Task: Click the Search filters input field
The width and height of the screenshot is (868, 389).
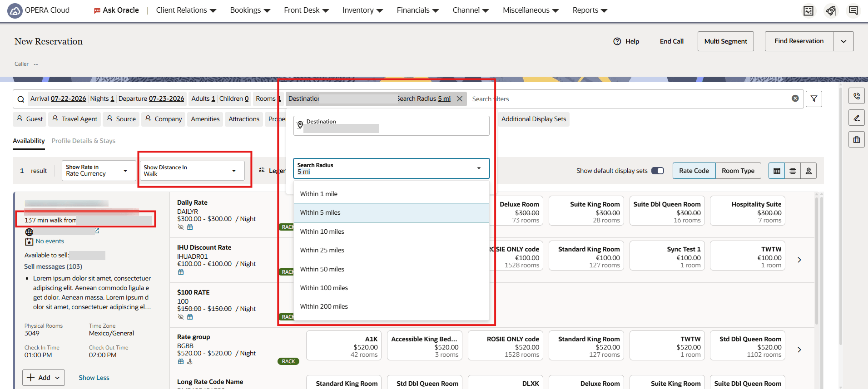Action: tap(629, 99)
